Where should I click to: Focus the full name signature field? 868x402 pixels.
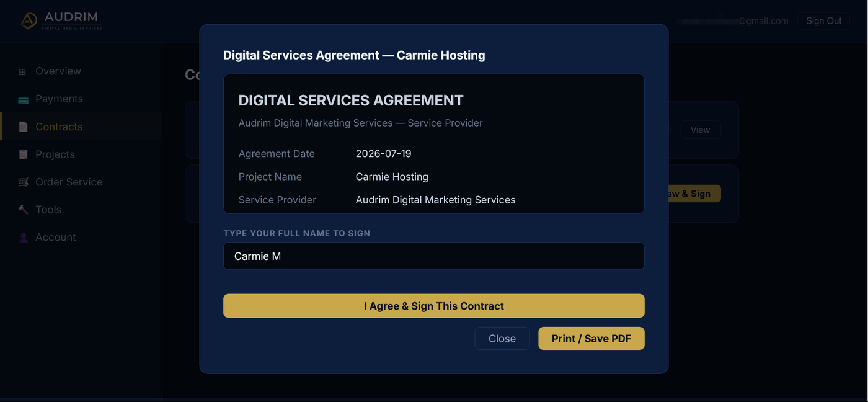(x=434, y=256)
